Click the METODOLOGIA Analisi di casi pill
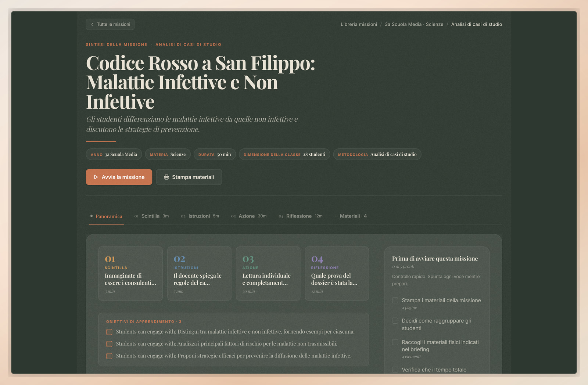Viewport: 588px width, 385px height. point(377,154)
